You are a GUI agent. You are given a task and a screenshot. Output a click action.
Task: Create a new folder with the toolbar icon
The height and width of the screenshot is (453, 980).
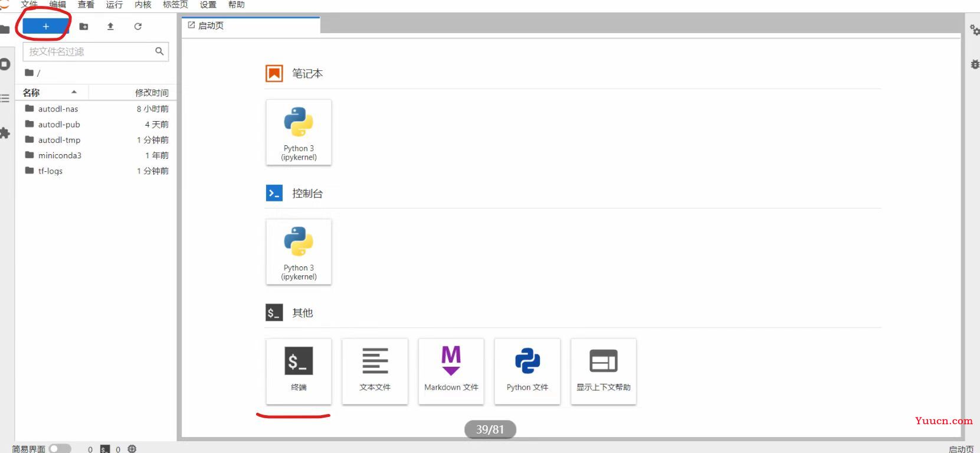(84, 27)
